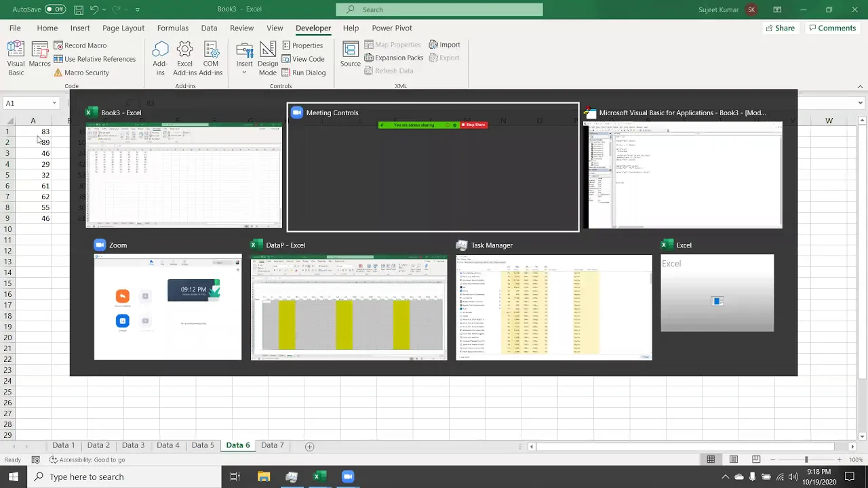Open the Power Pivot tab
This screenshot has width=868, height=488.
[x=392, y=28]
